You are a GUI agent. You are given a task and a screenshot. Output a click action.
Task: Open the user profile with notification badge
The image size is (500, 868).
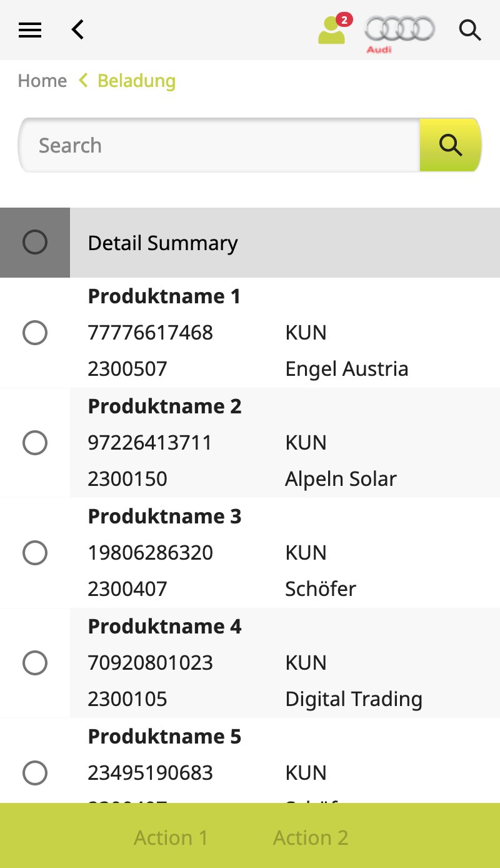331,31
